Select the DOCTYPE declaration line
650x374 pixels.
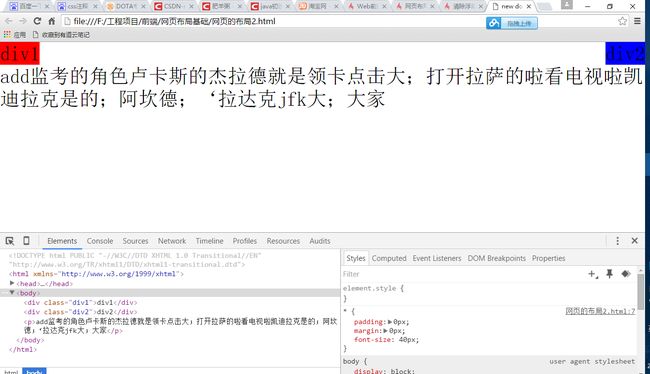135,260
